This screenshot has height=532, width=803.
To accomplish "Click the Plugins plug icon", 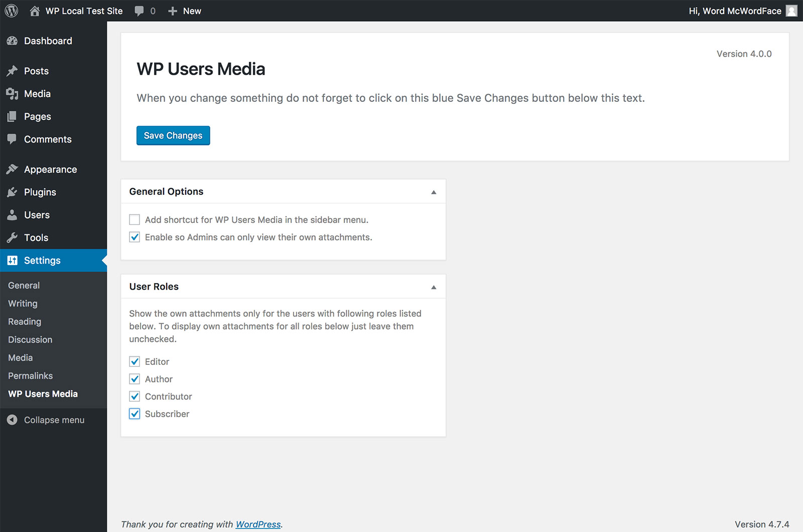I will [x=12, y=192].
